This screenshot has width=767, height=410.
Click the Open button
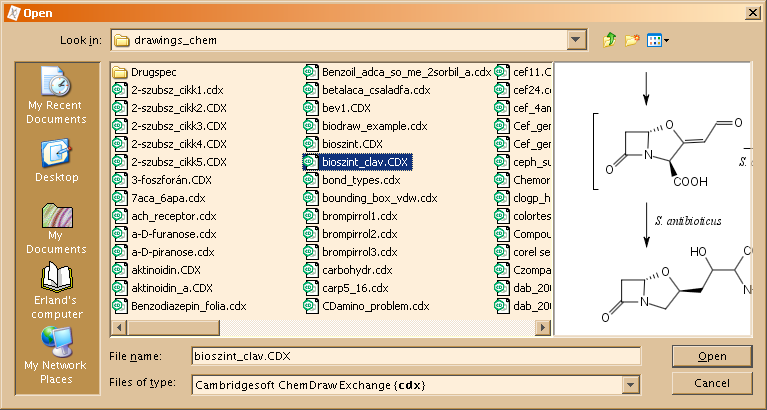point(712,356)
